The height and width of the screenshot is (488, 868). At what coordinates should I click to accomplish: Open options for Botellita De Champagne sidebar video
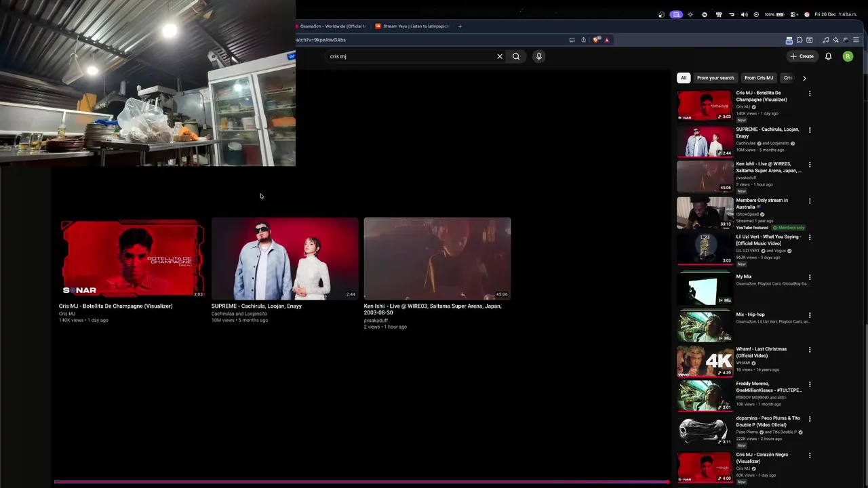pyautogui.click(x=810, y=94)
